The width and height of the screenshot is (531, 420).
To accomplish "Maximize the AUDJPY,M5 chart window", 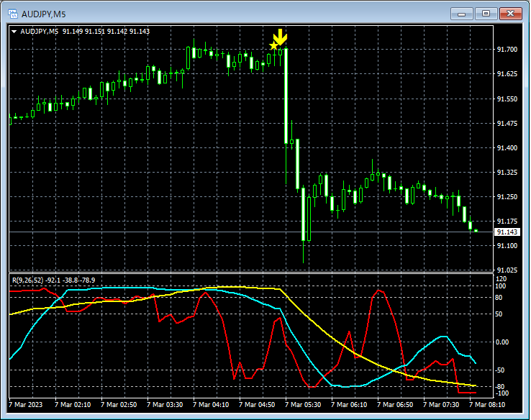I will click(486, 14).
